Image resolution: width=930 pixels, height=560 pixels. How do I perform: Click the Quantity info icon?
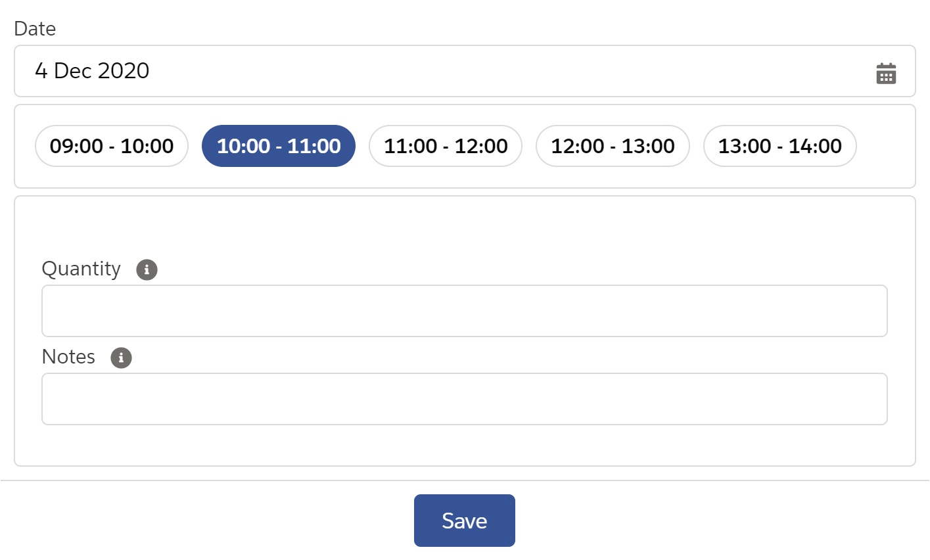tap(147, 269)
